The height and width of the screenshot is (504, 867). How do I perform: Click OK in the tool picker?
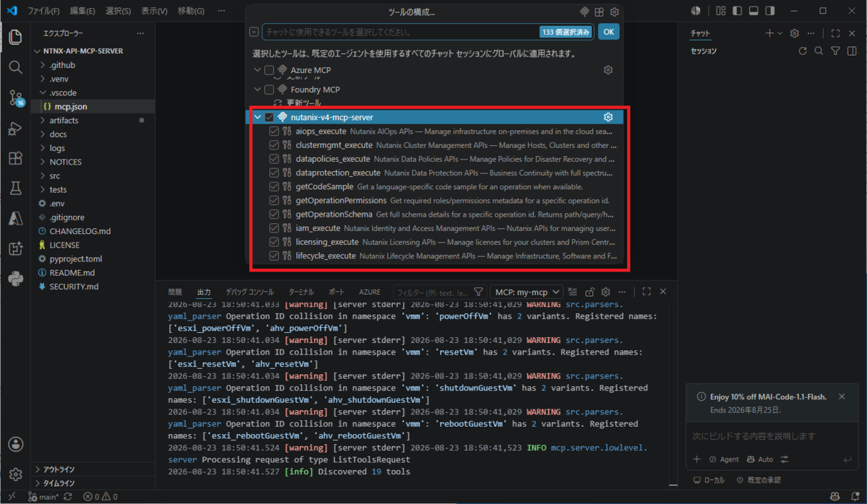pos(609,32)
